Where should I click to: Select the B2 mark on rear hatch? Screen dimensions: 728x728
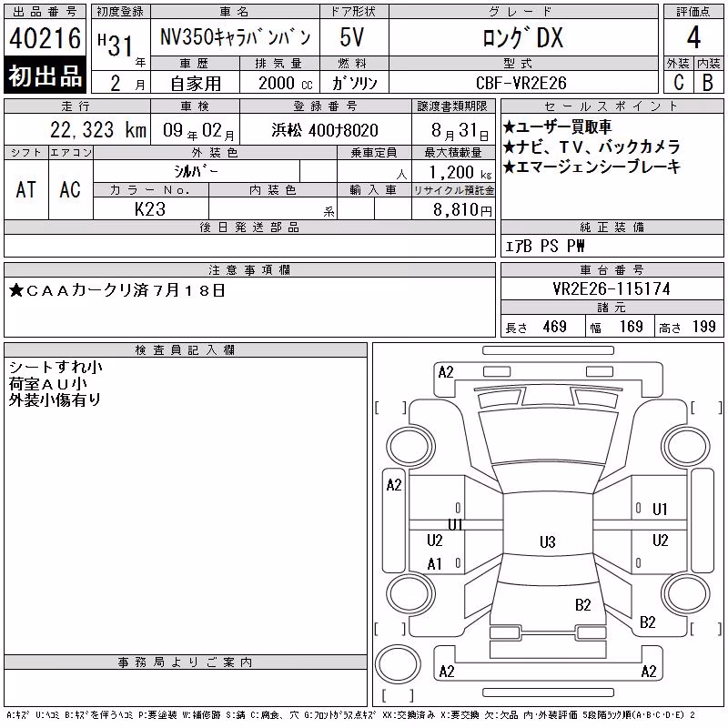583,605
